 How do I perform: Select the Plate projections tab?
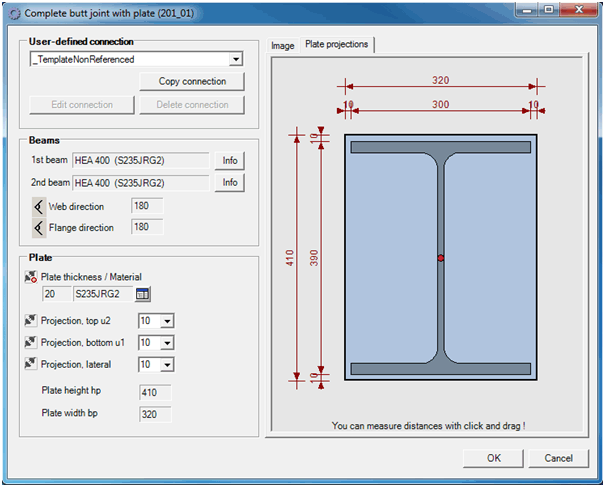(x=336, y=44)
